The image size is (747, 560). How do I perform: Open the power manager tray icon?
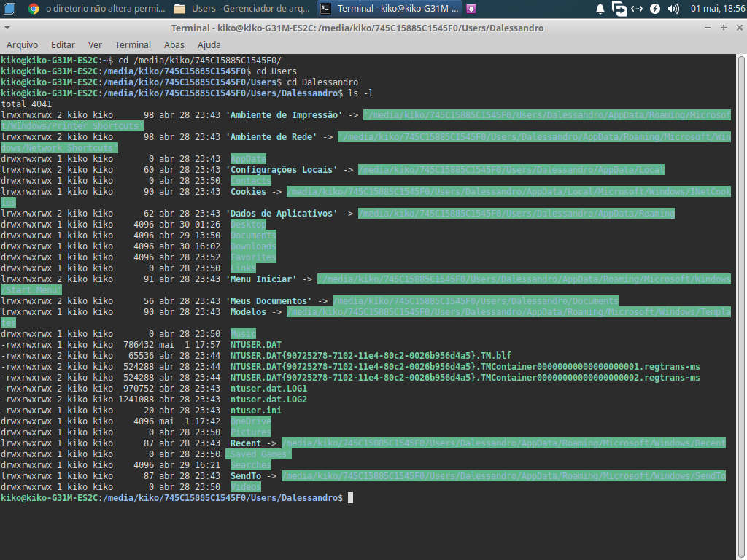pyautogui.click(x=655, y=9)
